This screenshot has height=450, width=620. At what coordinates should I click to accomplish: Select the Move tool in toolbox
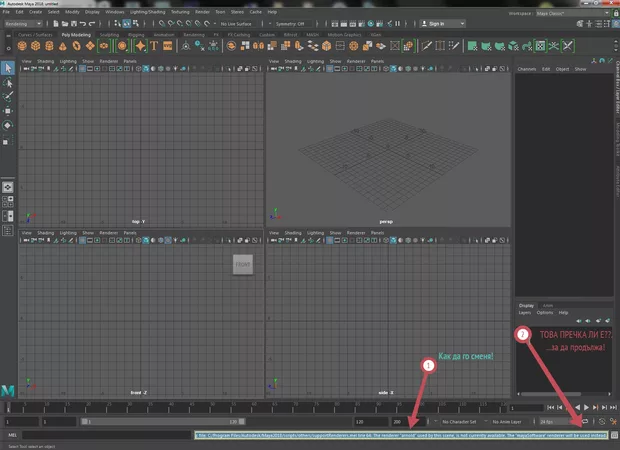[8, 111]
